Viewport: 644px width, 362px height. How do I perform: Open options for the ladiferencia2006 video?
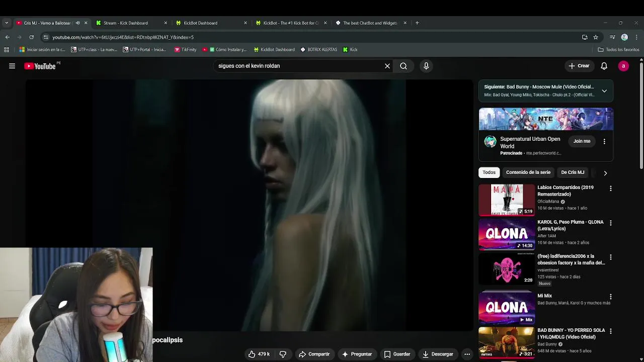pyautogui.click(x=611, y=257)
